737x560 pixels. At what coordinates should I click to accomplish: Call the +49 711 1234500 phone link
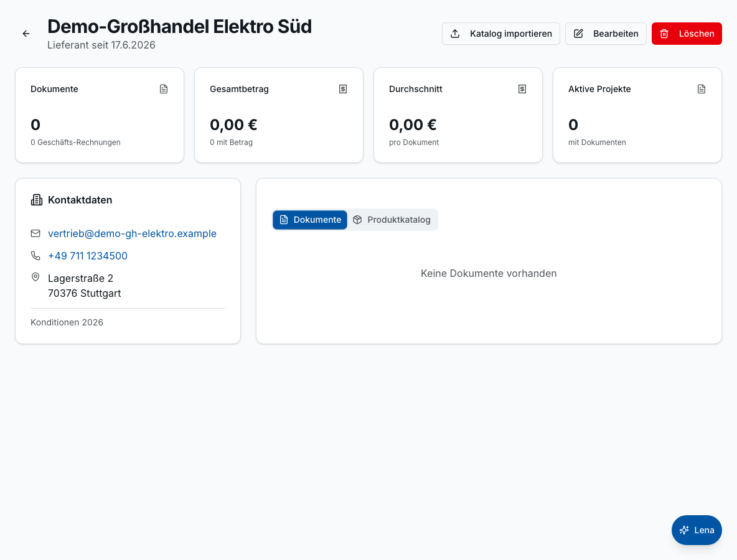point(87,256)
